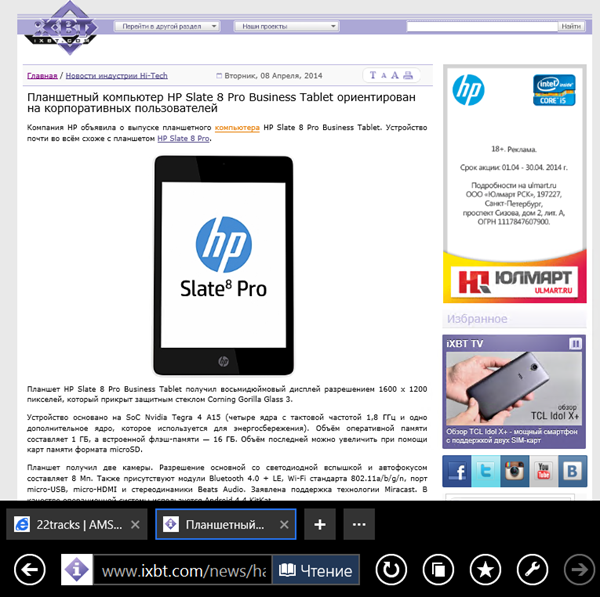Open the YouTube social icon
Image resolution: width=600 pixels, height=597 pixels.
543,471
